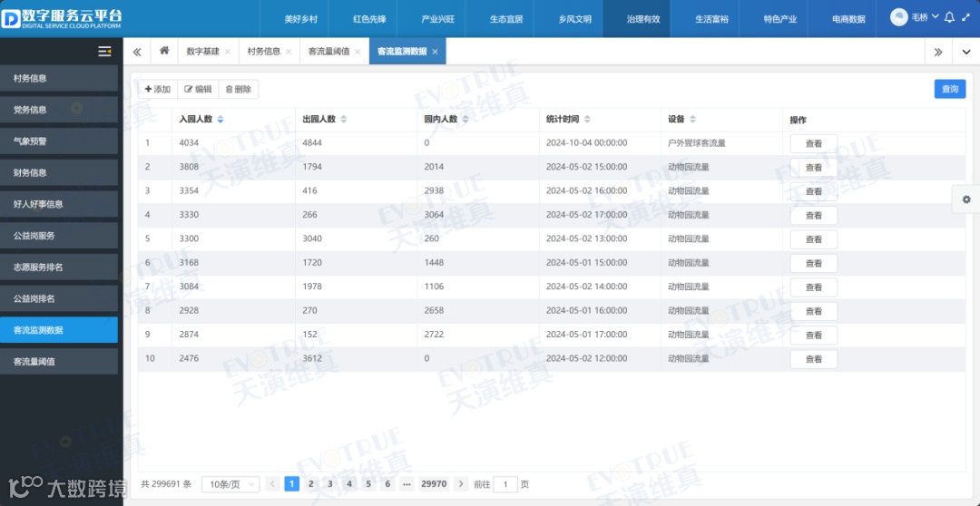Image resolution: width=980 pixels, height=506 pixels.
Task: Click the blue 查询 button
Action: tap(950, 90)
